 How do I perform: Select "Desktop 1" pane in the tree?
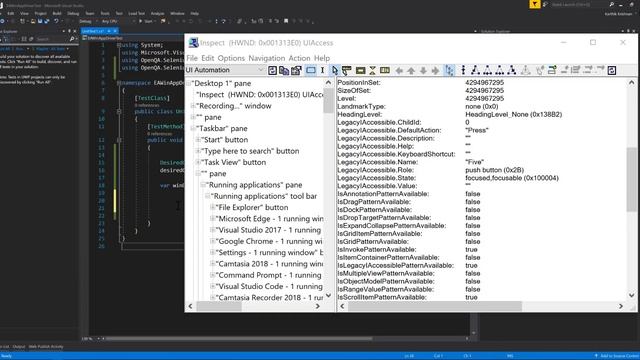[x=221, y=83]
